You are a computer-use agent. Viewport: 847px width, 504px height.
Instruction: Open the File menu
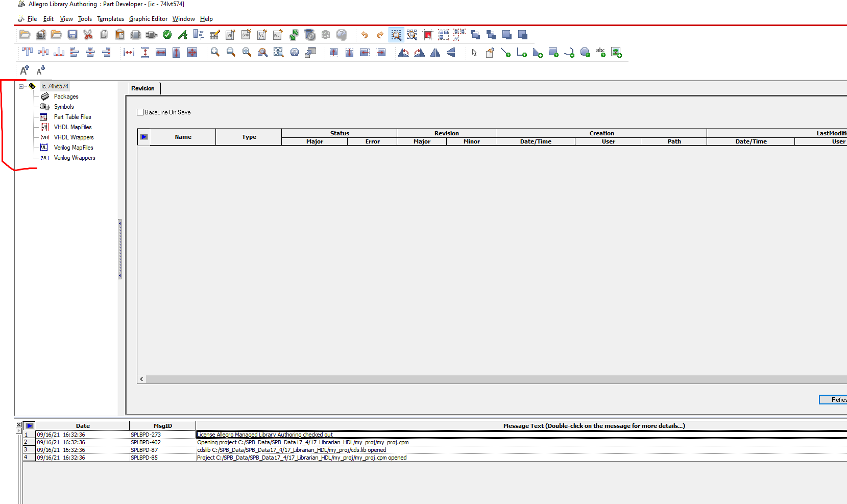click(32, 19)
